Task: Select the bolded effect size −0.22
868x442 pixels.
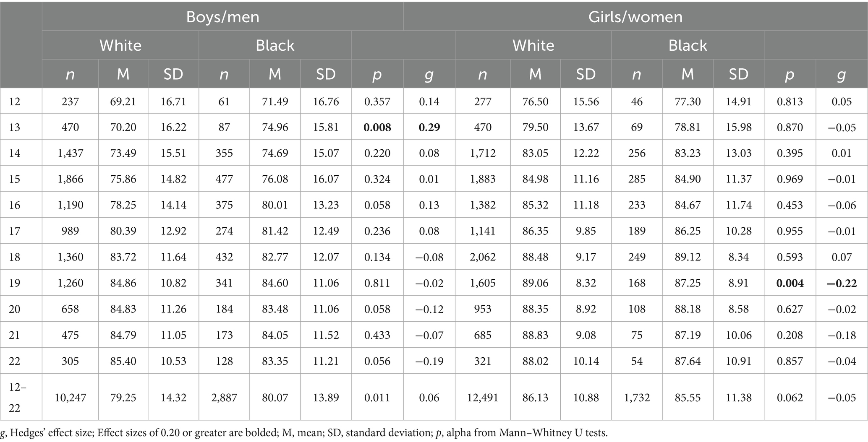Action: [x=841, y=283]
